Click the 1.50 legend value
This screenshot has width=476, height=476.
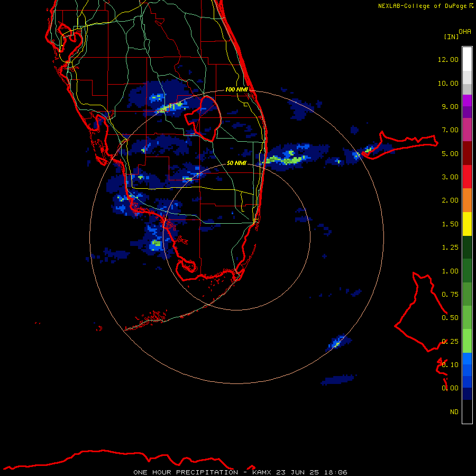(x=450, y=224)
